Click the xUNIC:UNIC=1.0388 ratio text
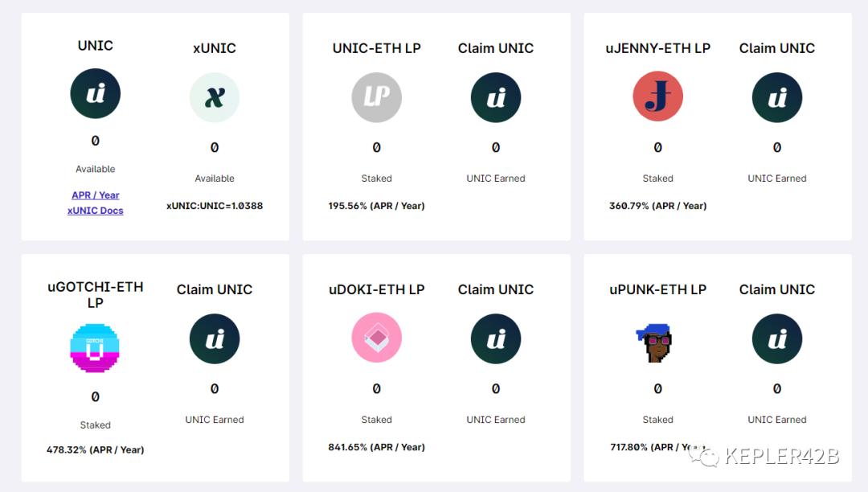Image resolution: width=868 pixels, height=492 pixels. point(215,206)
